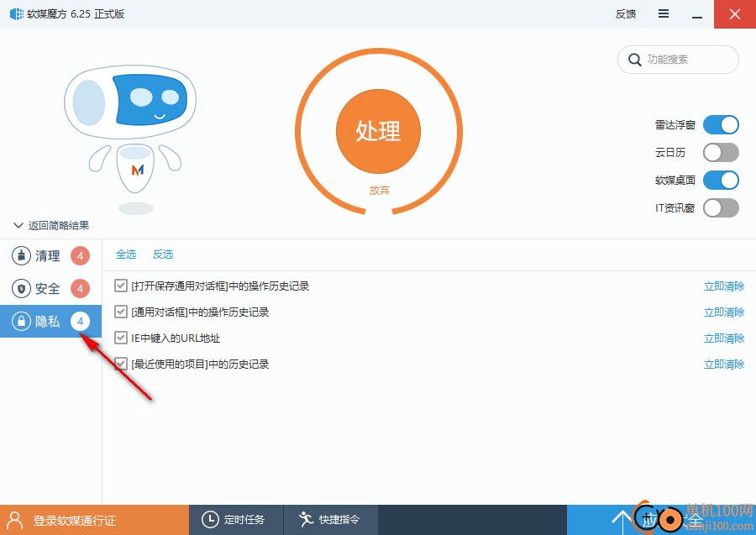
Task: Click the 清理 count badge 4
Action: pyautogui.click(x=80, y=256)
